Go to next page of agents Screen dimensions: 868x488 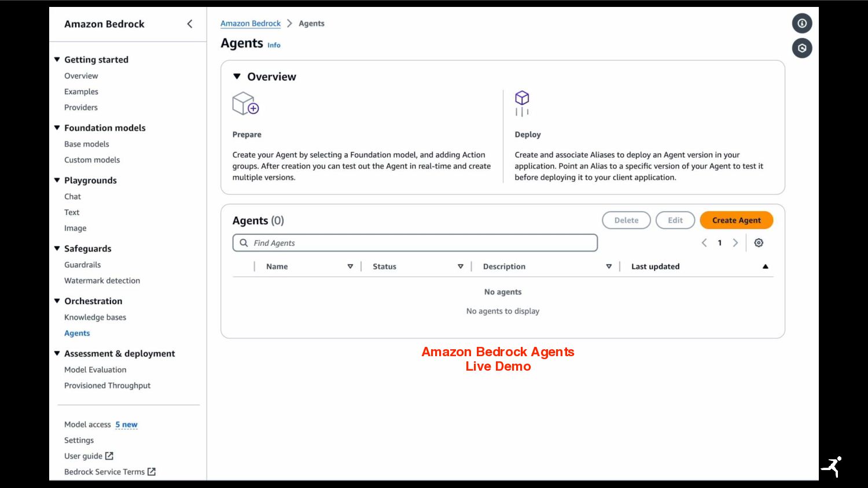pyautogui.click(x=735, y=243)
